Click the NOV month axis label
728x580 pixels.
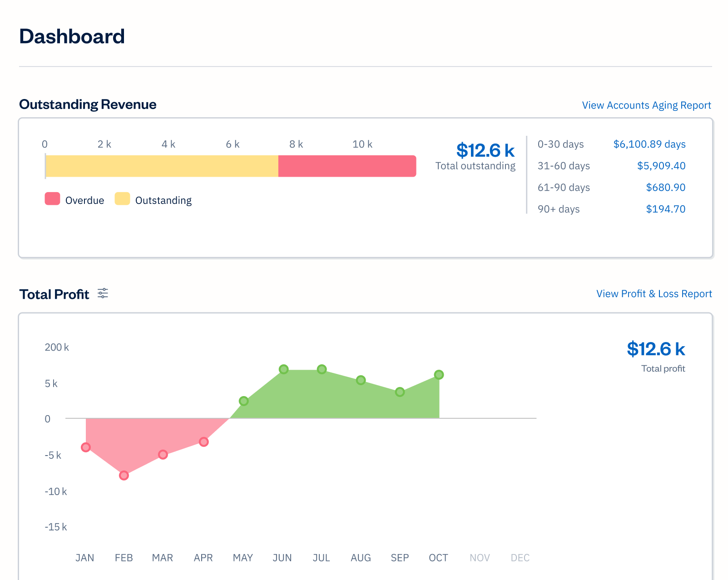480,558
